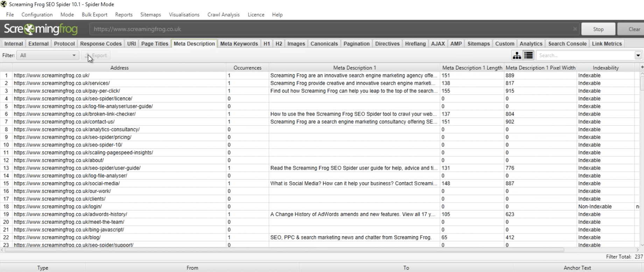644x272 pixels.
Task: Switch to the Meta Keywords tab
Action: (239, 43)
